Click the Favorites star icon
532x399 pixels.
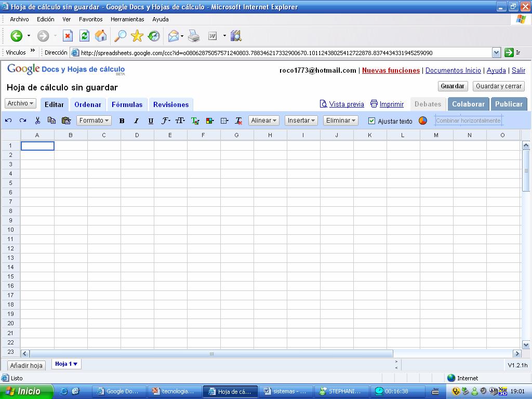point(137,36)
